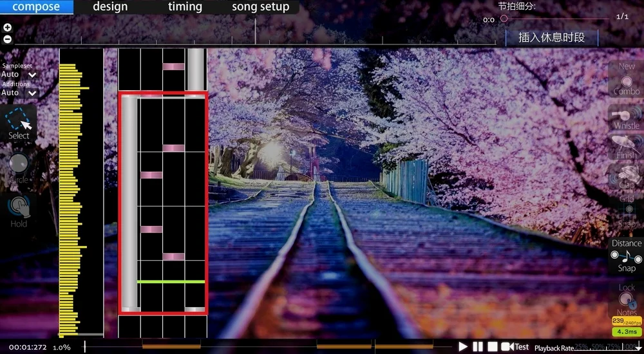Screen dimensions: 644x354
Task: Click the top timeline center marker
Action: (x=255, y=31)
